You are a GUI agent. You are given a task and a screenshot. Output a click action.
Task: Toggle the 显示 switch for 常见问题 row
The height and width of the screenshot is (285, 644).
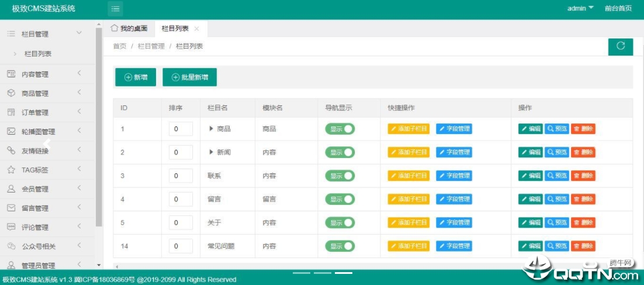pos(340,246)
